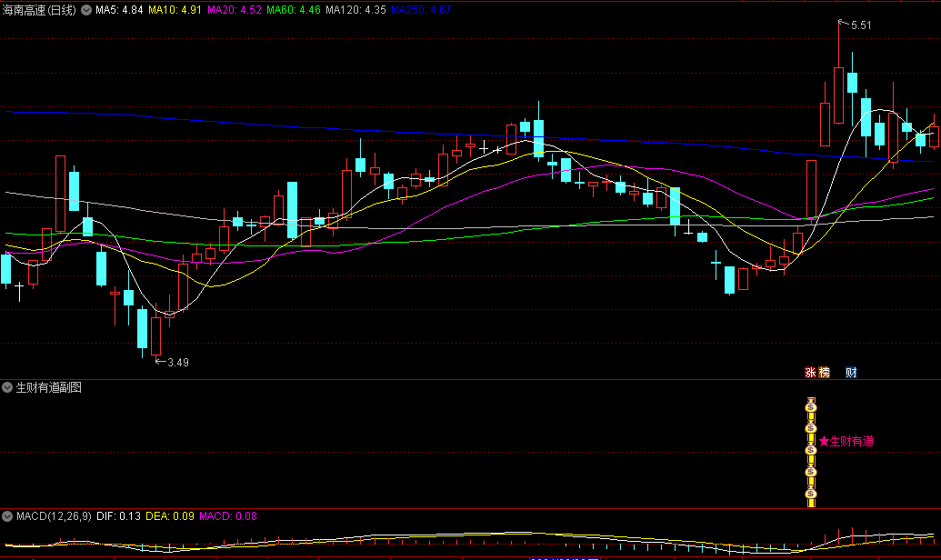
Task: Click the blue 财 marker icon
Action: coord(851,372)
